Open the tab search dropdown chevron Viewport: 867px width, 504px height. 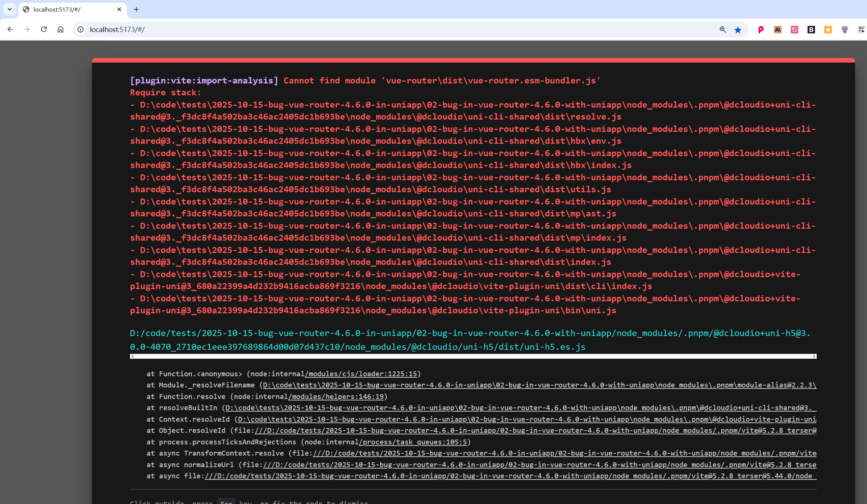click(10, 9)
